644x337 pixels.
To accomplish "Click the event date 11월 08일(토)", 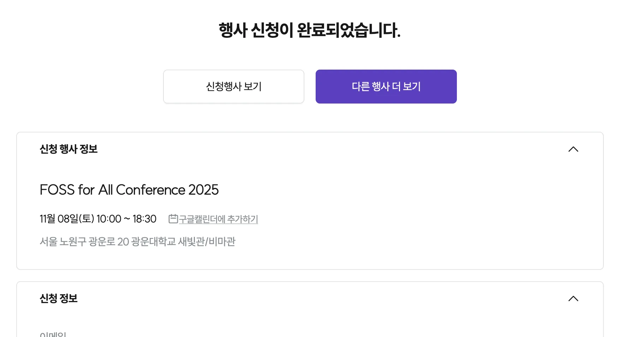I will [x=67, y=219].
